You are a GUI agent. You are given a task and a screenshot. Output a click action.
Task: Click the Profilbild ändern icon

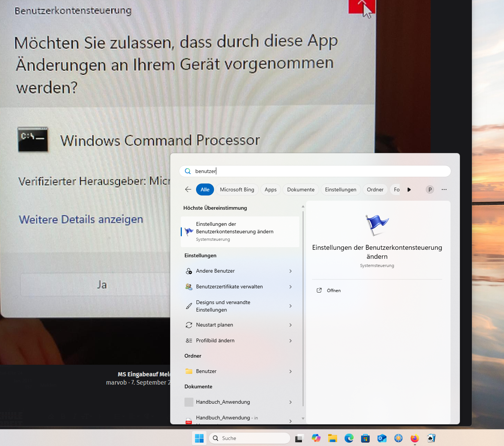coord(189,340)
